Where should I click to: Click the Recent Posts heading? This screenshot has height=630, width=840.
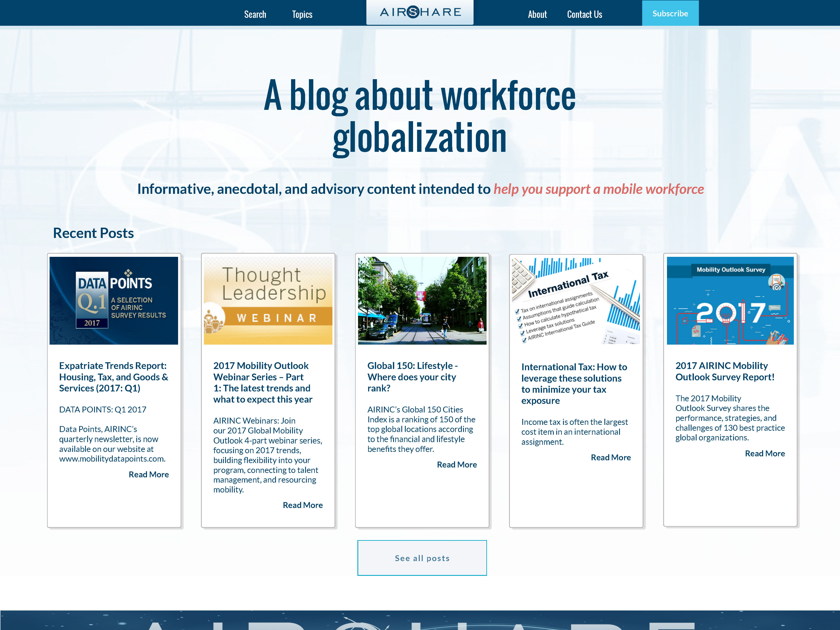coord(93,233)
